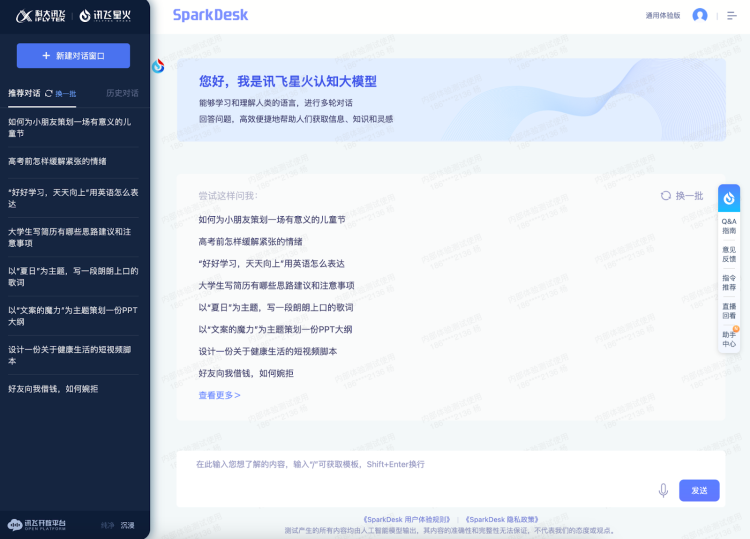Select the 历史对话 tab

(122, 93)
